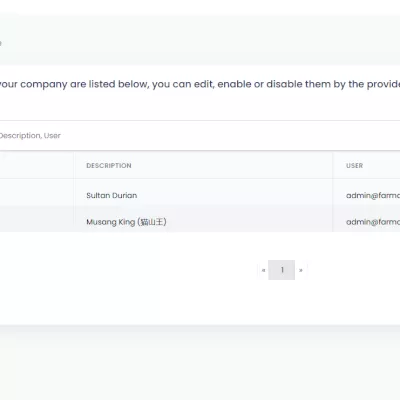Image resolution: width=400 pixels, height=400 pixels.
Task: Click the word 'company' in the instruction text
Action: [44, 84]
